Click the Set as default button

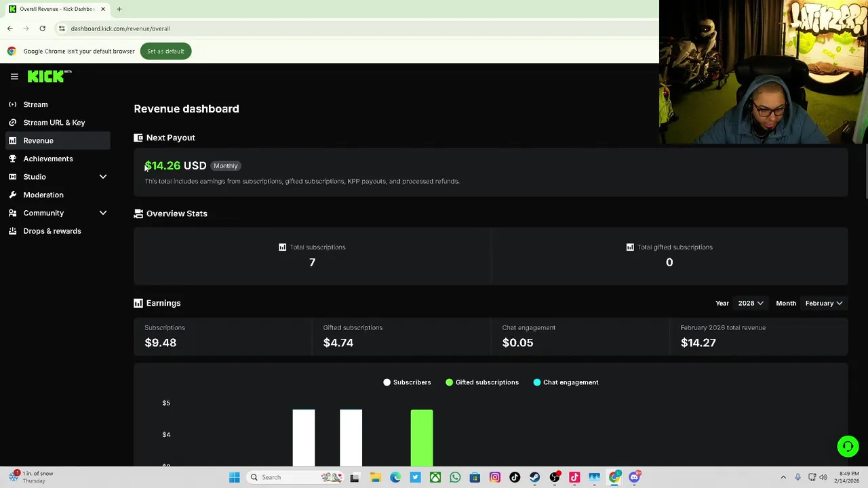pyautogui.click(x=165, y=51)
